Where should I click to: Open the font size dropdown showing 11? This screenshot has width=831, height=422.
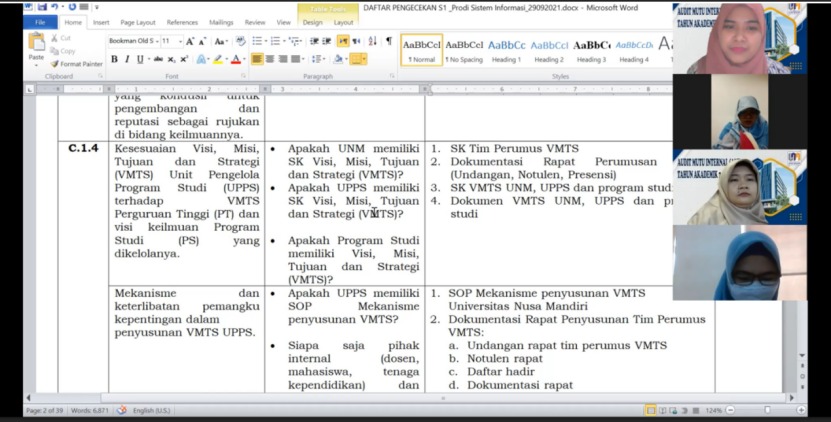point(178,41)
